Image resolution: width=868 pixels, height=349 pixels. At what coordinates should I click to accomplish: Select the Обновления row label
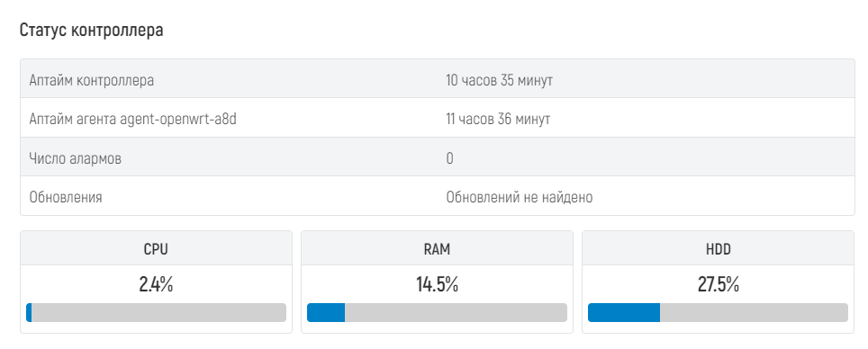tap(66, 198)
